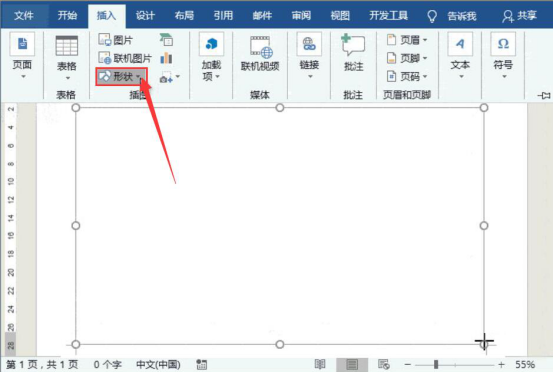Viewport: 554px width, 372px height.
Task: Click the bottom-center resize handle of shape
Action: pos(280,344)
